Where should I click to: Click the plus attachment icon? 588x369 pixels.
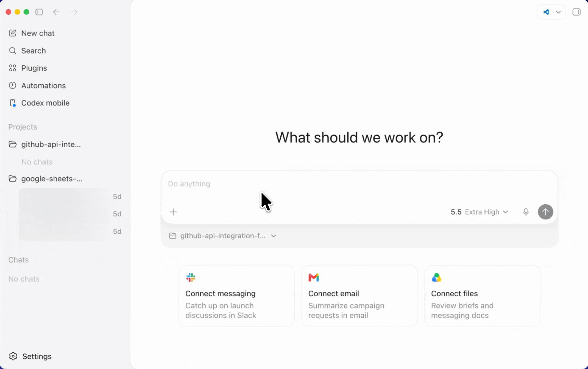(173, 212)
